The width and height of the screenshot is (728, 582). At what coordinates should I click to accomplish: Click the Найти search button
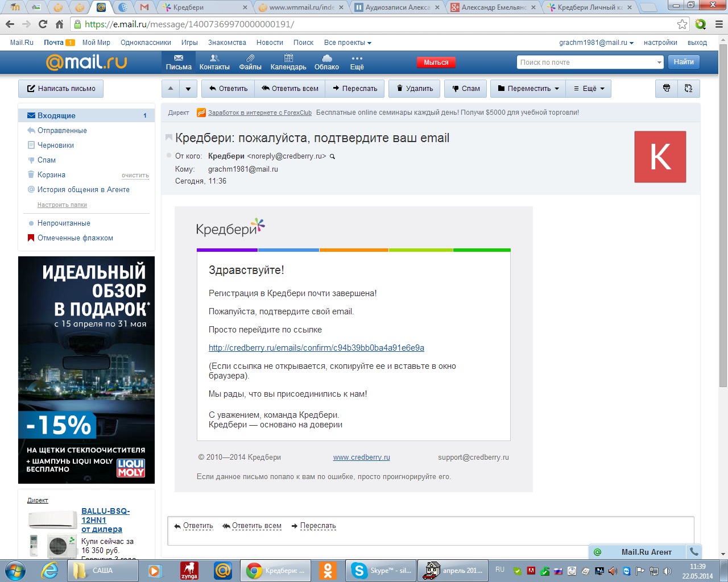pyautogui.click(x=684, y=62)
